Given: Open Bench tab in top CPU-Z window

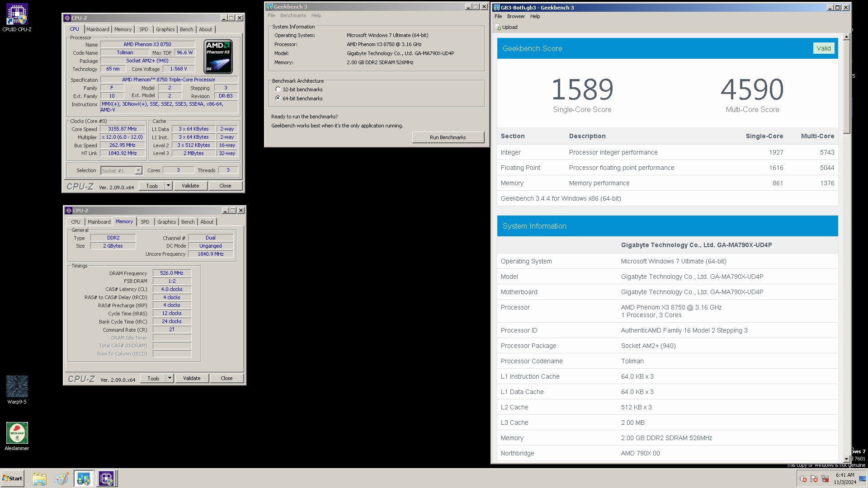Looking at the screenshot, I should [x=187, y=29].
